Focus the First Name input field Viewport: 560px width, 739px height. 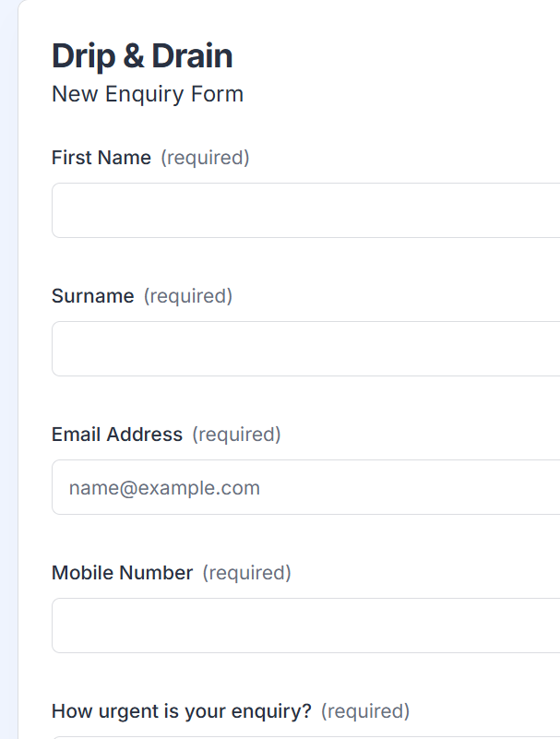tap(306, 210)
